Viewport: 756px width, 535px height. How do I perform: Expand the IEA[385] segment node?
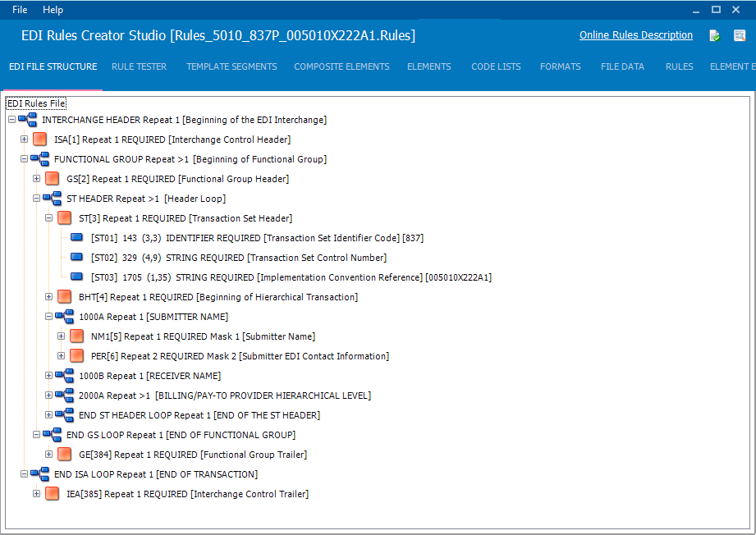click(37, 493)
